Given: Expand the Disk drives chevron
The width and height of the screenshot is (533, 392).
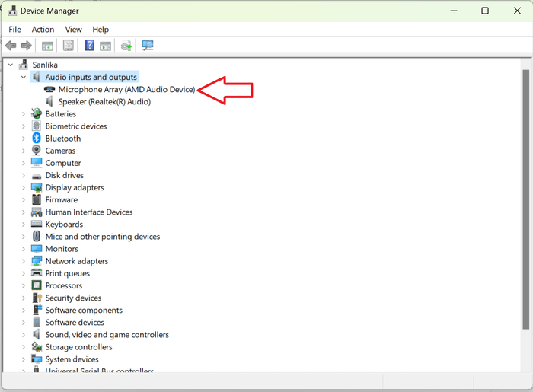Looking at the screenshot, I should [24, 175].
